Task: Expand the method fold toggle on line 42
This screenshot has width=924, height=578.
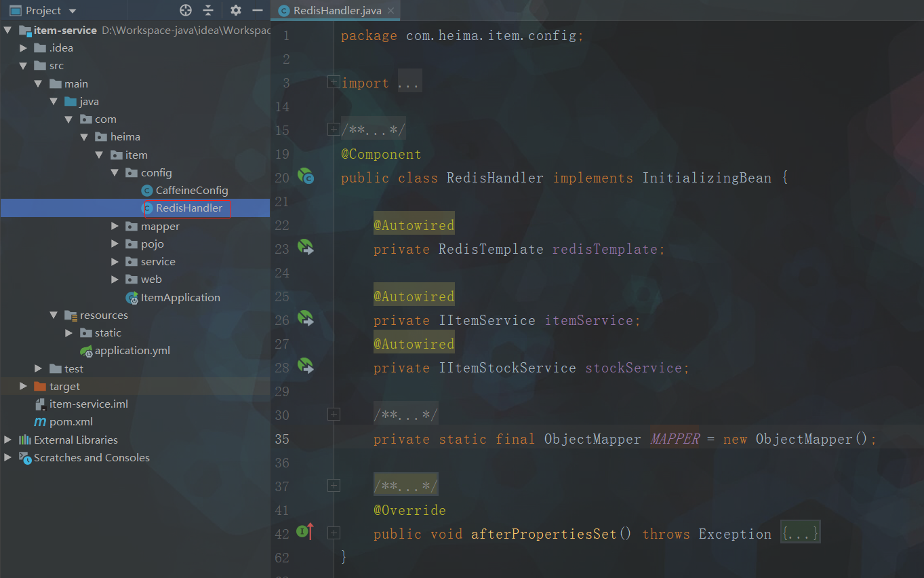Action: pos(333,533)
